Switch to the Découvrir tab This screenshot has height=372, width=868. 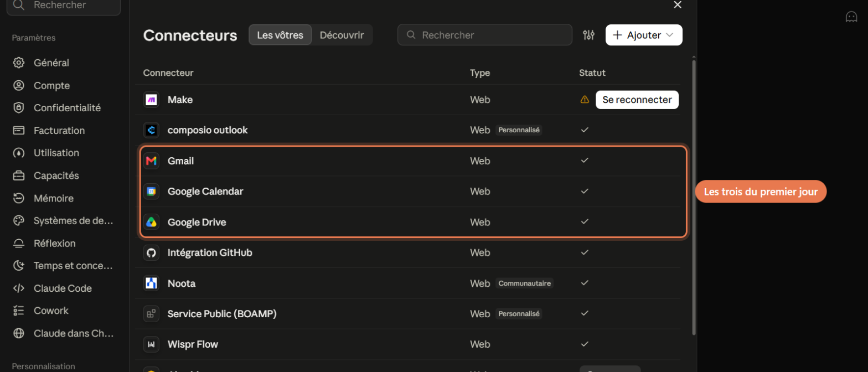[342, 35]
